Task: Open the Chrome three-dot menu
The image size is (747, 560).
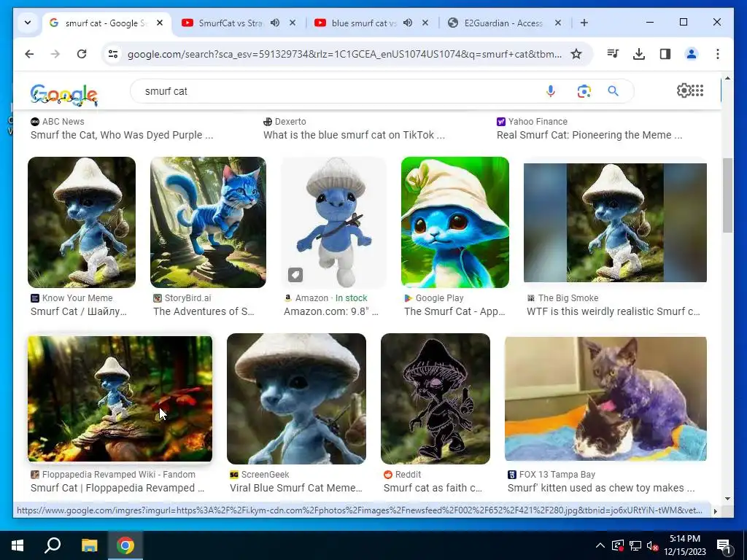Action: point(718,54)
